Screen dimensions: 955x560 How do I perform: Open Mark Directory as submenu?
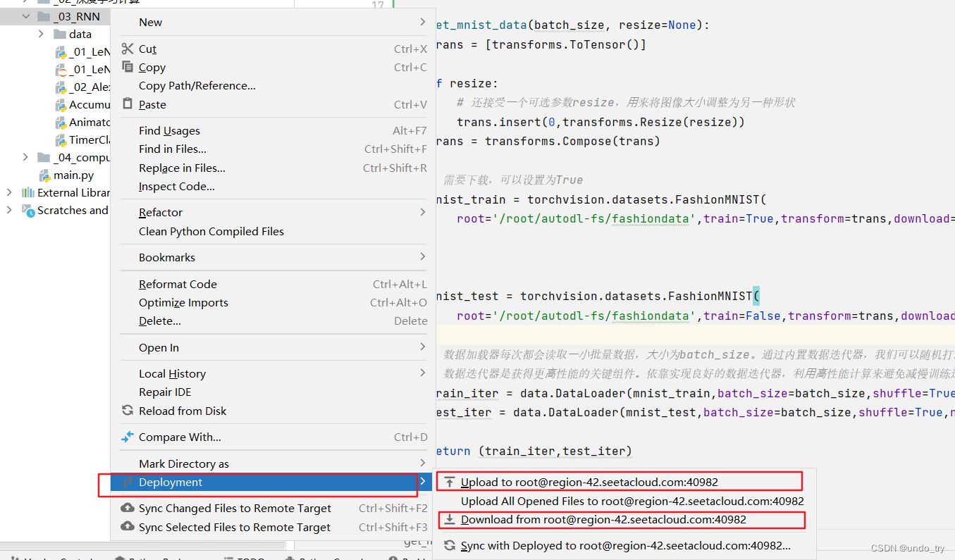(273, 463)
